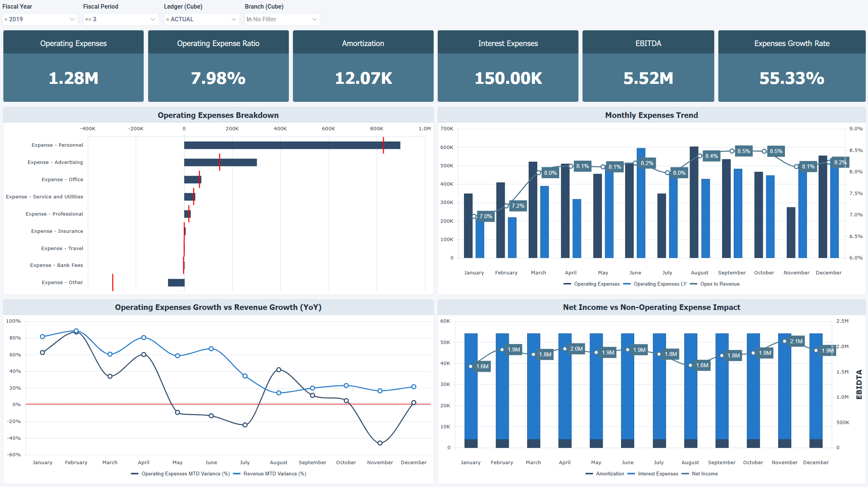868x487 pixels.
Task: Click the Expense - Advertising axis label
Action: (x=55, y=162)
